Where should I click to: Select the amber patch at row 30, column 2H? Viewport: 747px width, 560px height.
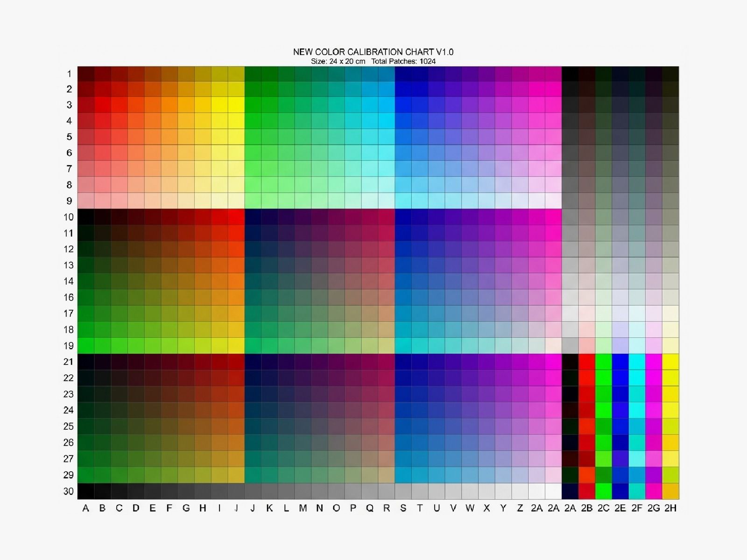pos(671,491)
